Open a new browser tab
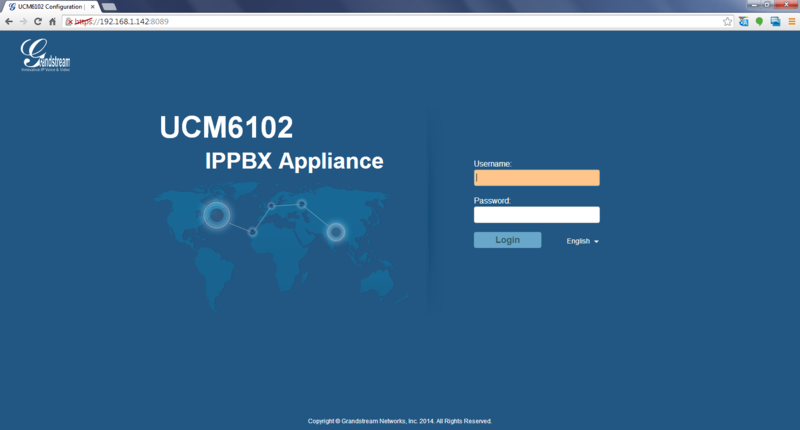This screenshot has width=800, height=430. click(108, 7)
